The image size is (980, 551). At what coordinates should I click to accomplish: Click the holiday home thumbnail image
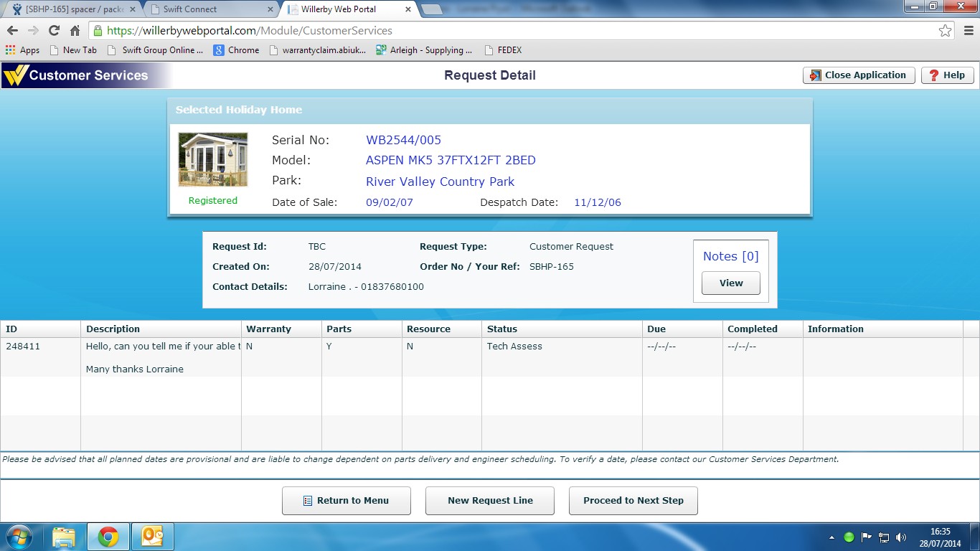213,159
